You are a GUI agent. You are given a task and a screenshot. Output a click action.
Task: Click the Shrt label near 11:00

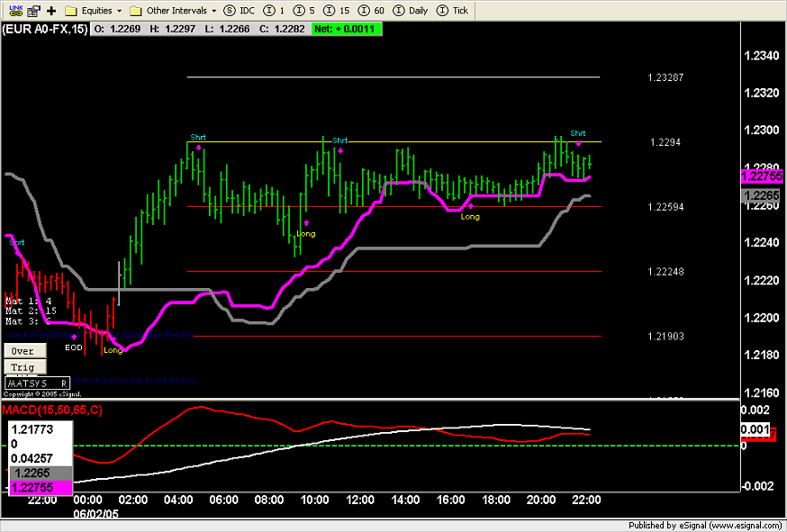(x=339, y=140)
